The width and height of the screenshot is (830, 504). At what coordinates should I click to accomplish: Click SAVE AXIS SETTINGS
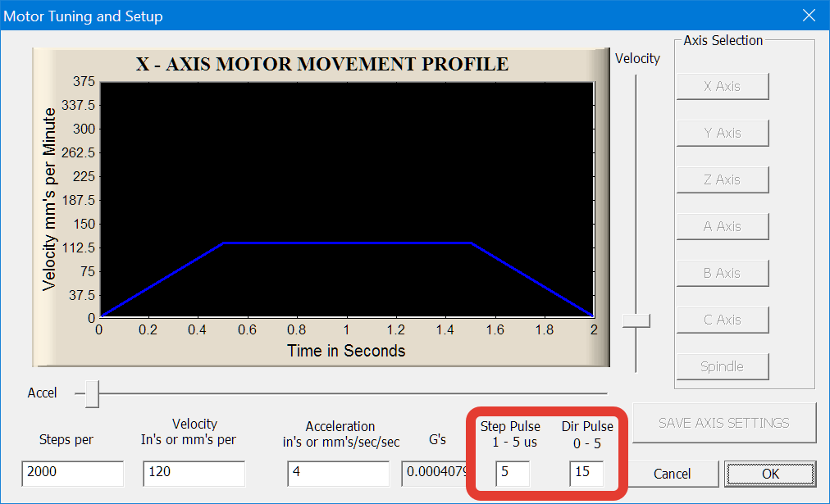pyautogui.click(x=724, y=423)
